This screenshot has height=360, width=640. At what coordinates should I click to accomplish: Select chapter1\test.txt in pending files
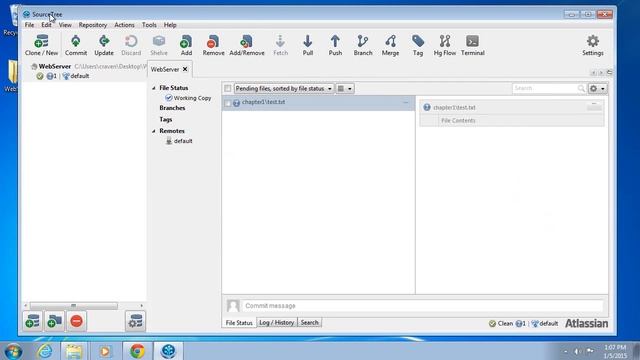coord(318,103)
